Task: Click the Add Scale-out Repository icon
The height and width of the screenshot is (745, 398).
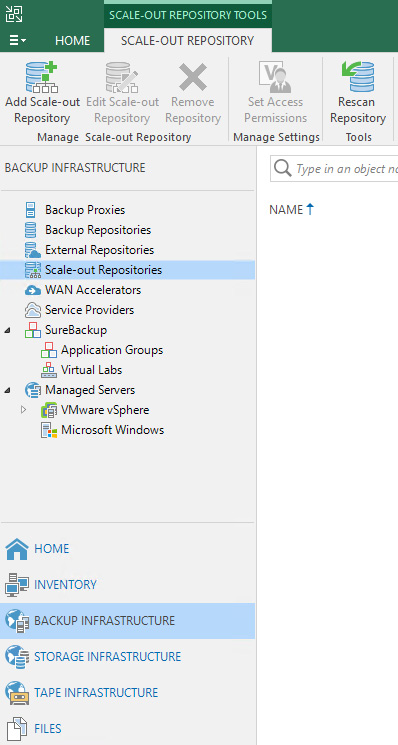Action: 41,77
